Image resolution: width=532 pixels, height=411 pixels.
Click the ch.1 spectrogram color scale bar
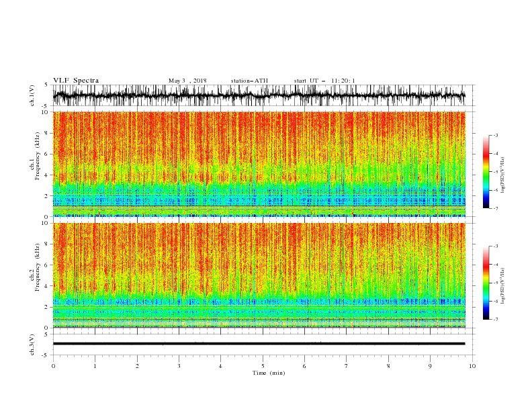[486, 171]
